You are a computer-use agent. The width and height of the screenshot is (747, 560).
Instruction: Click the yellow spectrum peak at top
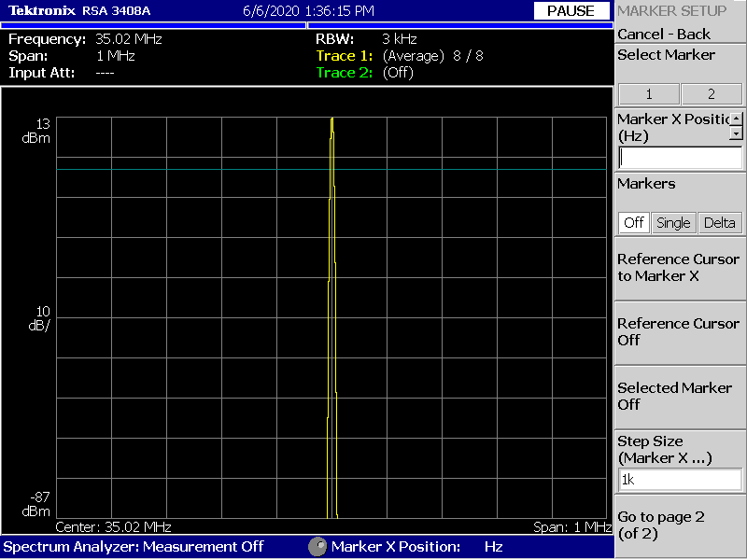(x=332, y=120)
